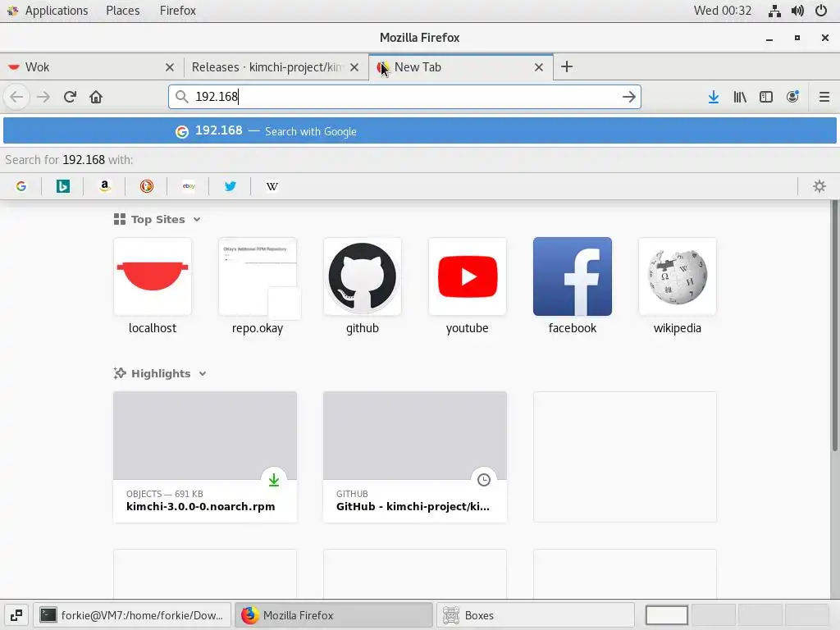Click the Forward navigation arrow

pos(43,97)
